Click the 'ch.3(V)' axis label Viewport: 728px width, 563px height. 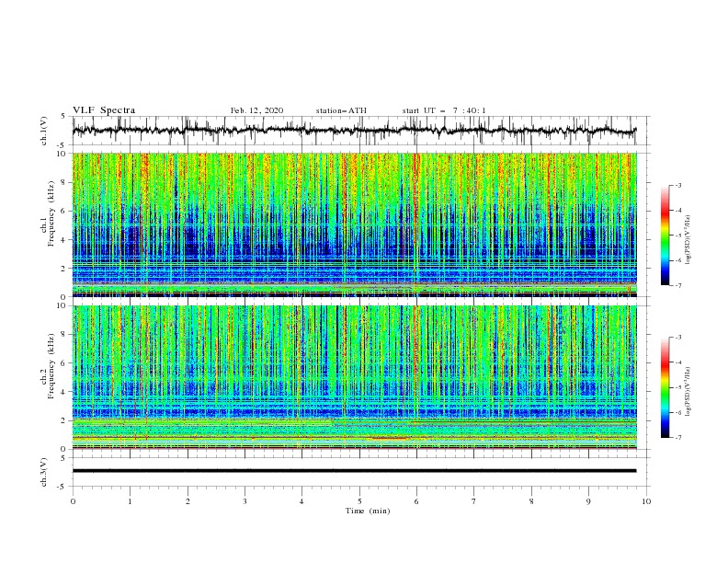44,472
